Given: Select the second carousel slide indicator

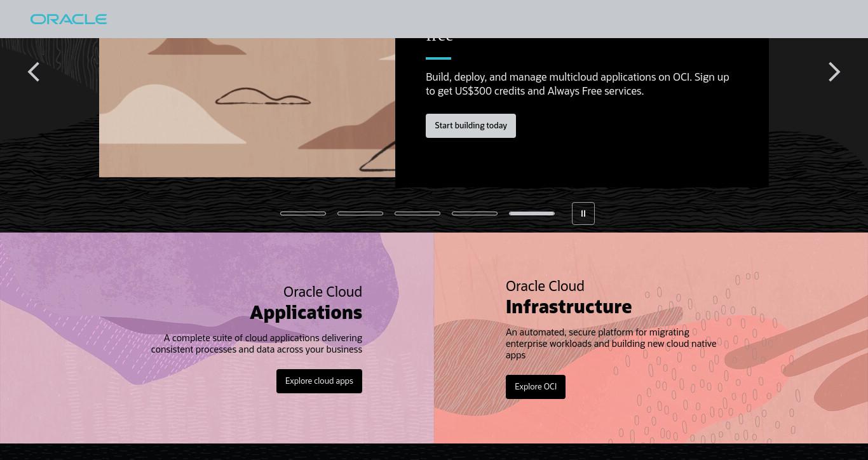Looking at the screenshot, I should 360,213.
